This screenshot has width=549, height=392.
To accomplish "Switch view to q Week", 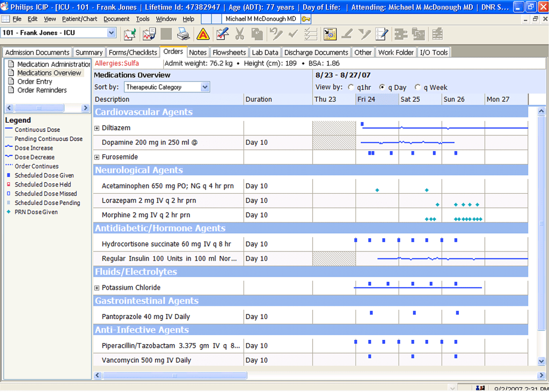I will (418, 87).
